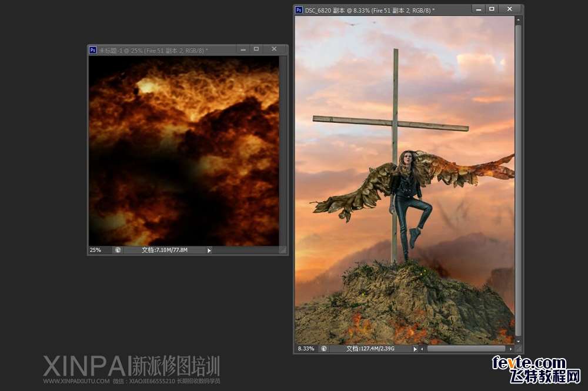588x391 pixels.
Task: Open the status bar menu arrow after 7.10M/77.8M
Action: click(209, 250)
